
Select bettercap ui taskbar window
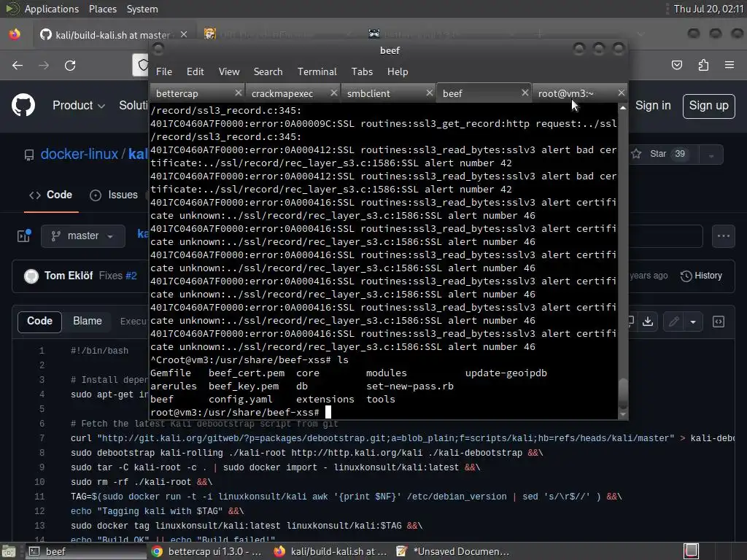(x=206, y=551)
